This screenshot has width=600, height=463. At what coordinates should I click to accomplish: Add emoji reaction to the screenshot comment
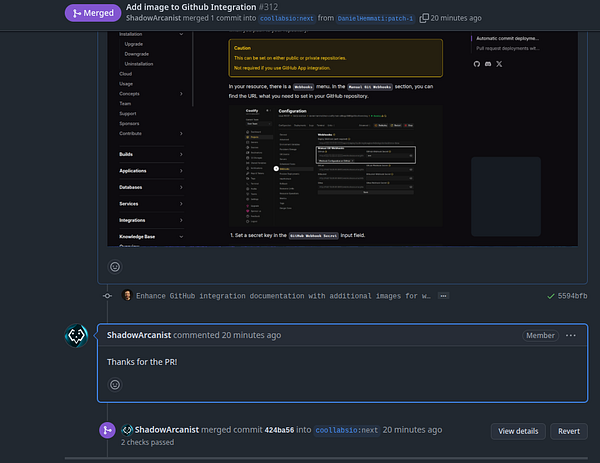click(x=115, y=267)
